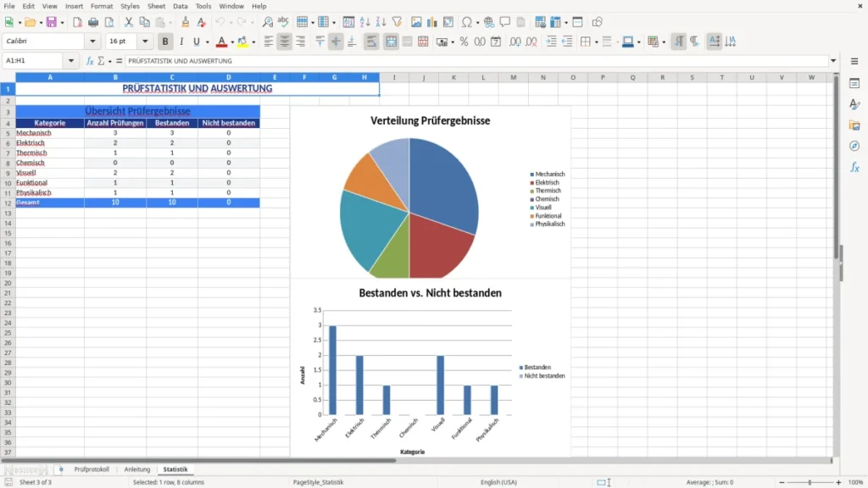
Task: Click the Copy icon
Action: (144, 22)
